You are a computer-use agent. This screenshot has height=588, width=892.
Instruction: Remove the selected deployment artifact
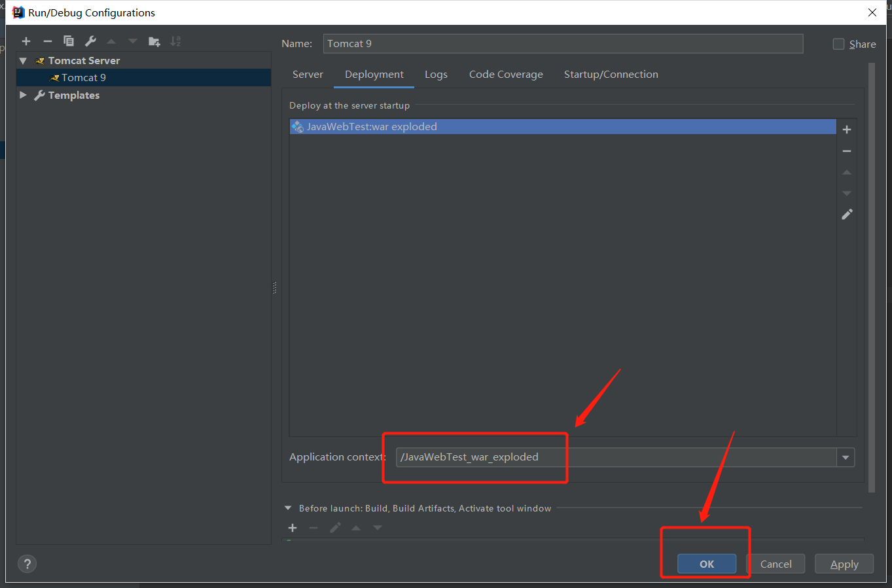pyautogui.click(x=846, y=150)
